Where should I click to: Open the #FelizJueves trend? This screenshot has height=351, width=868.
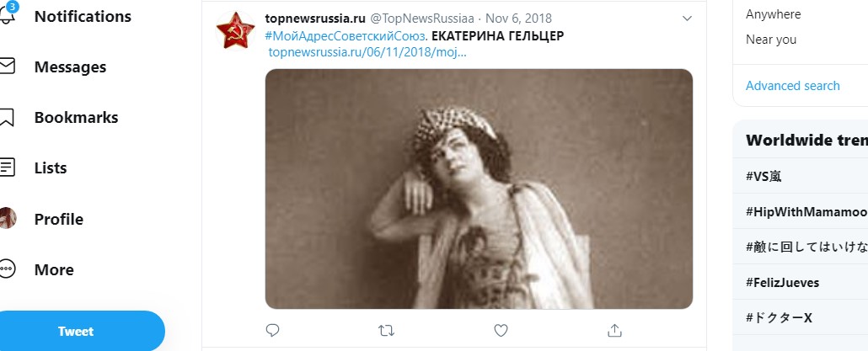click(782, 283)
